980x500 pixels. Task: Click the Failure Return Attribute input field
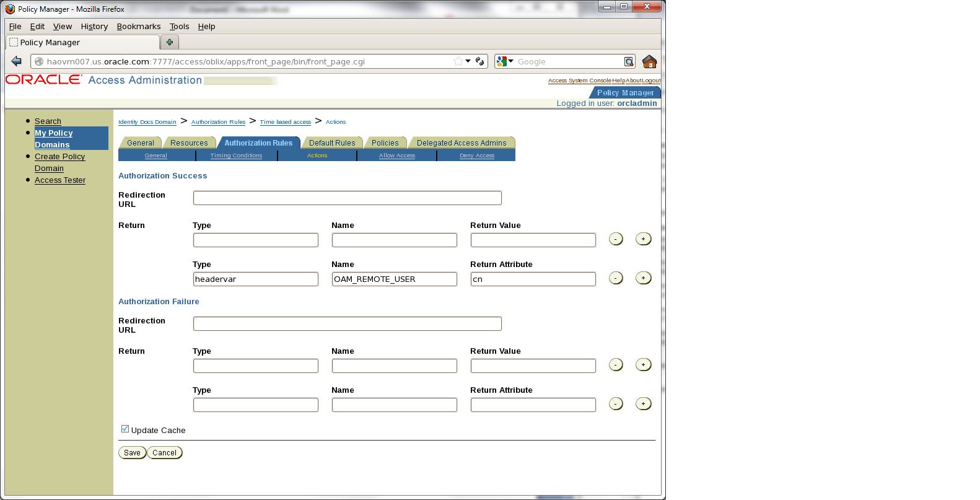pos(533,405)
